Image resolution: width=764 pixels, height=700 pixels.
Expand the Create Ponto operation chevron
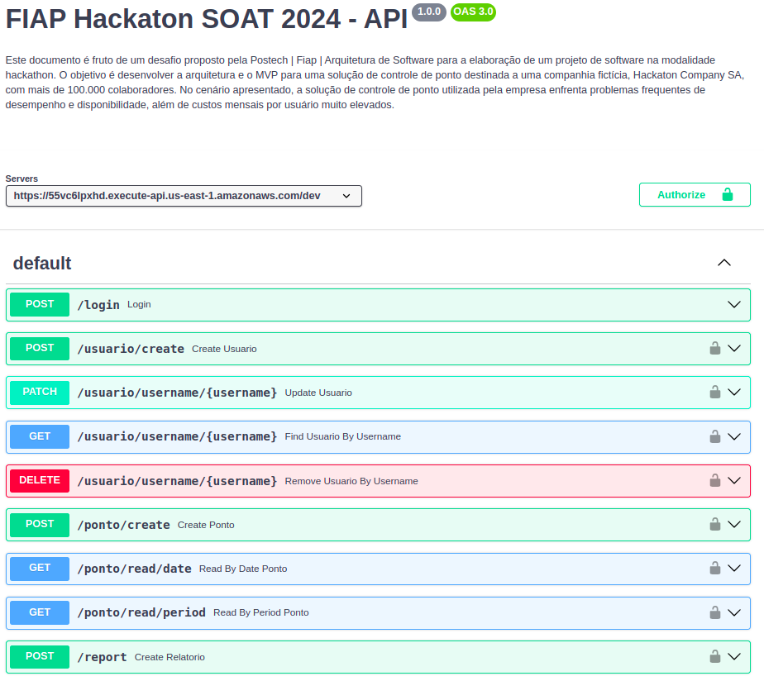coord(733,524)
